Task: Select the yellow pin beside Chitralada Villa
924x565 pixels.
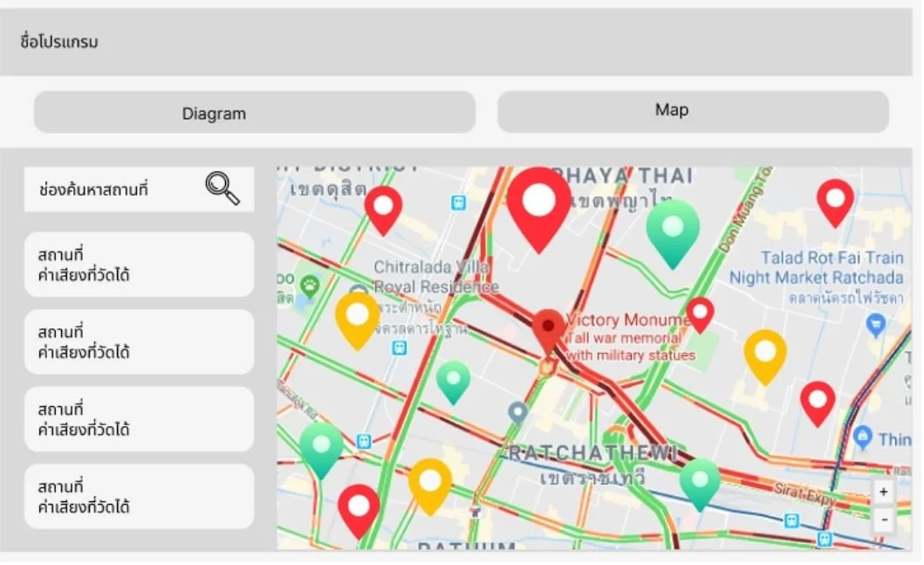Action: pos(357,320)
